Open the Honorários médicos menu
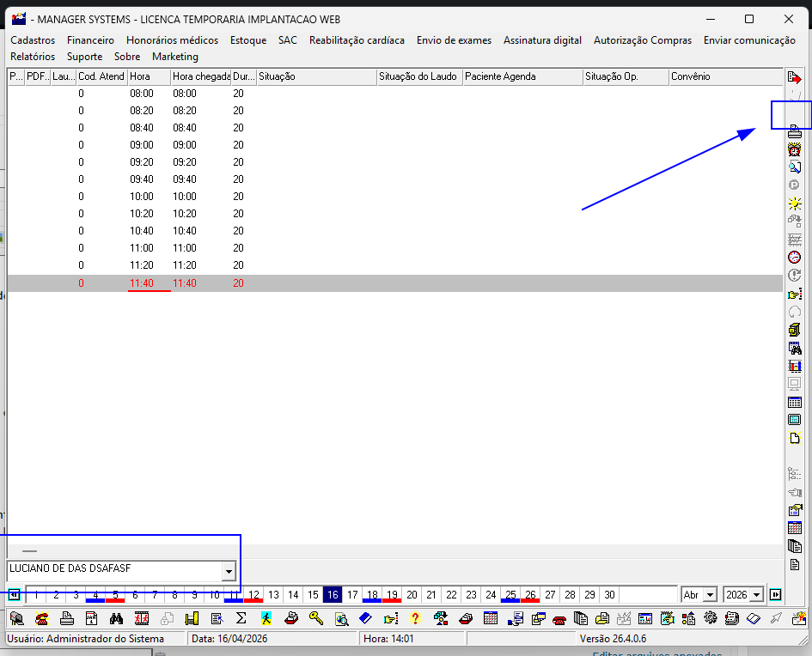812x656 pixels. coord(173,40)
